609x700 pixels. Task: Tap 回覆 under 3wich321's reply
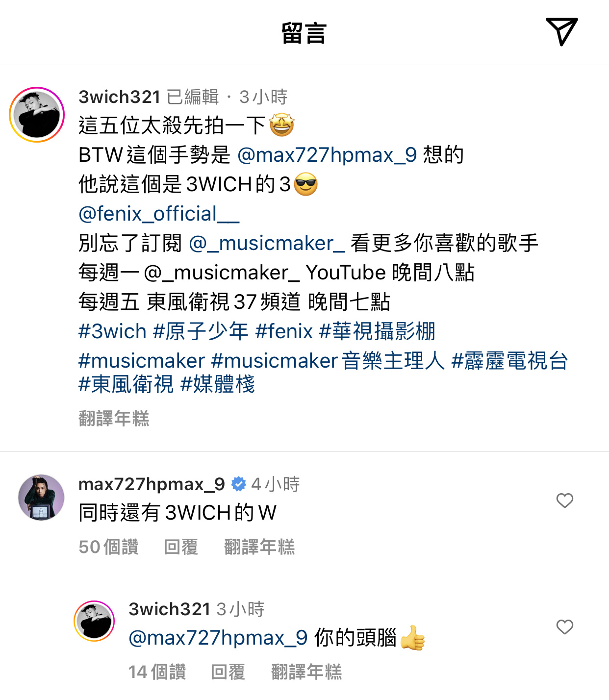pyautogui.click(x=228, y=672)
